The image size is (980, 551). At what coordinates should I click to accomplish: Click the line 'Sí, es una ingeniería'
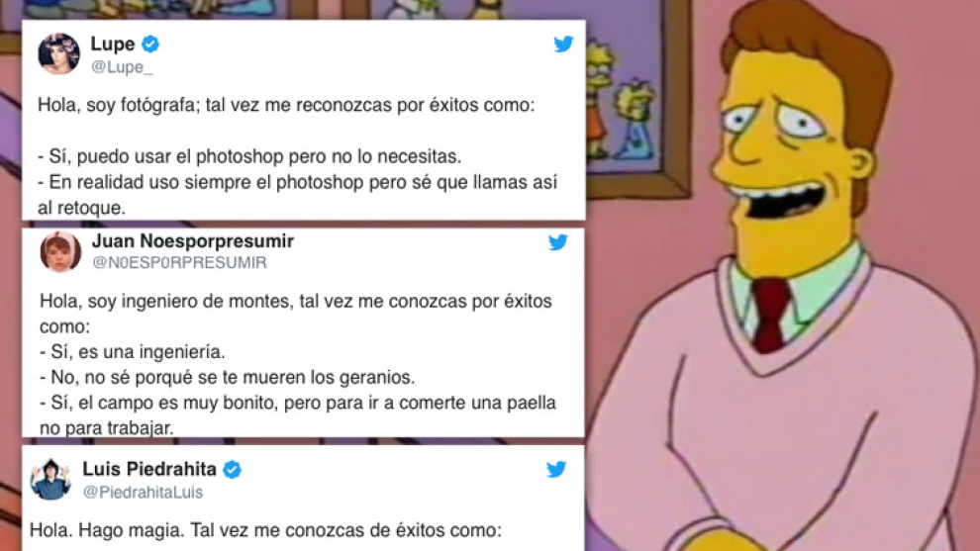point(132,352)
